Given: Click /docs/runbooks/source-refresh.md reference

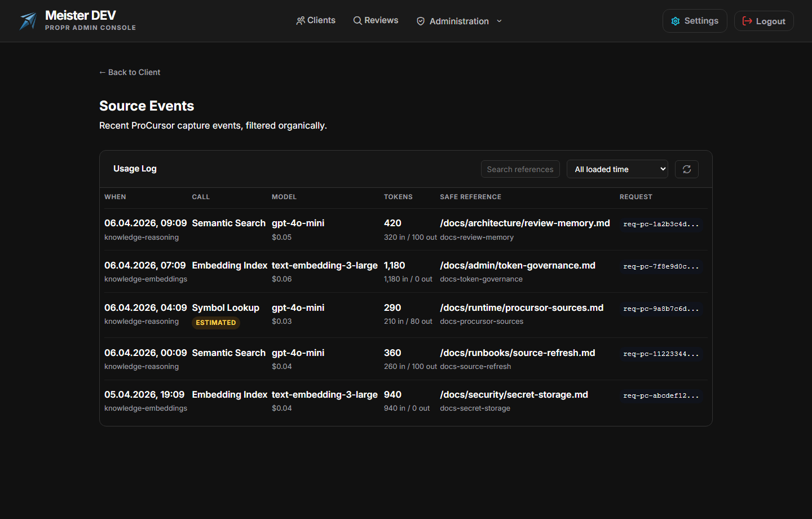Looking at the screenshot, I should pos(518,353).
